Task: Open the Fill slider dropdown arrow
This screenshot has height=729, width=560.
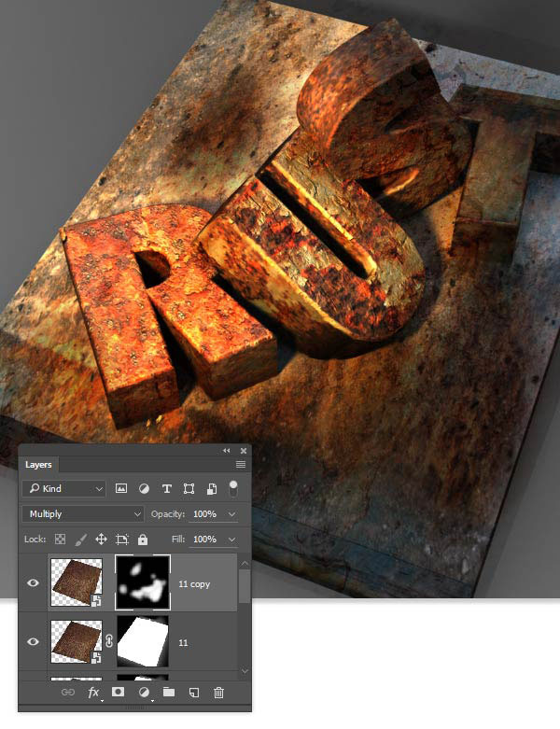Action: (231, 540)
